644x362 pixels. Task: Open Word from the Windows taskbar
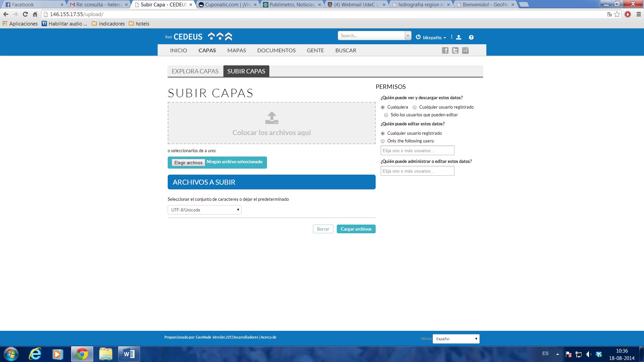129,354
